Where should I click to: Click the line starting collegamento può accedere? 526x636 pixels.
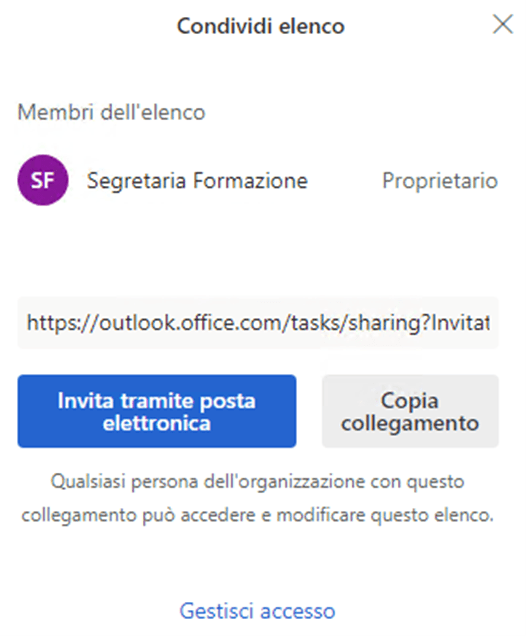[x=258, y=515]
